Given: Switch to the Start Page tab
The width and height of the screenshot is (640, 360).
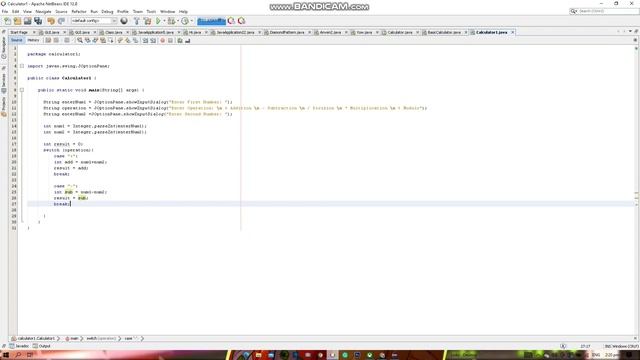Looking at the screenshot, I should [19, 32].
